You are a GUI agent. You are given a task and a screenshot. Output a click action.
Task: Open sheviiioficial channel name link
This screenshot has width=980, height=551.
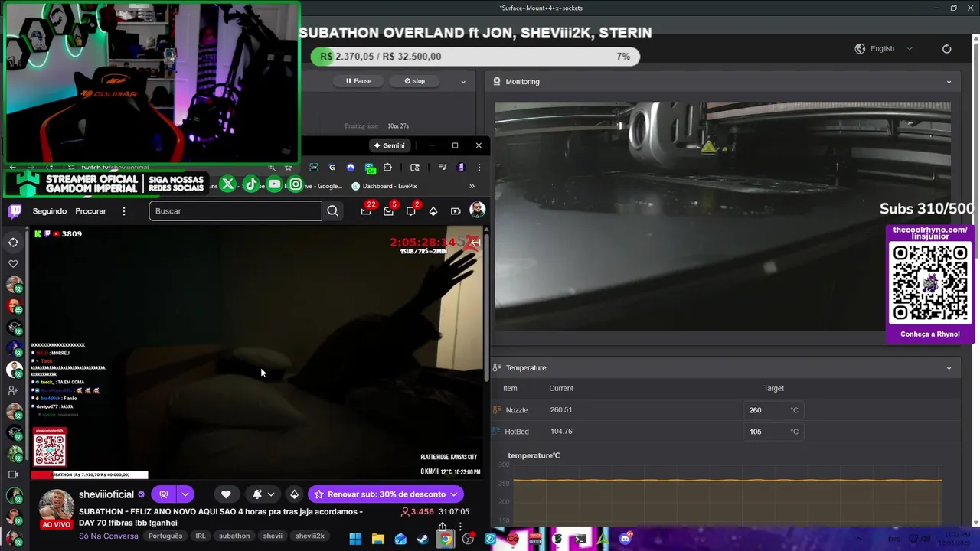(106, 494)
